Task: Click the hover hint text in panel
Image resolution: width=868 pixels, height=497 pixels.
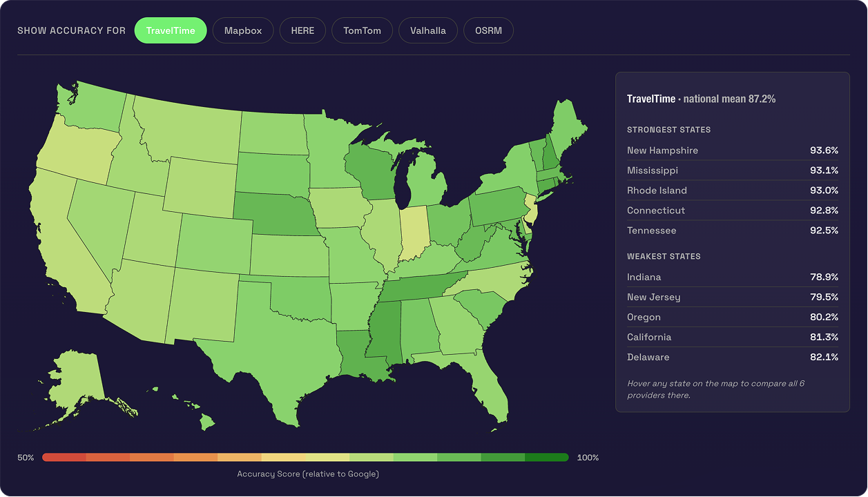Action: (x=715, y=389)
